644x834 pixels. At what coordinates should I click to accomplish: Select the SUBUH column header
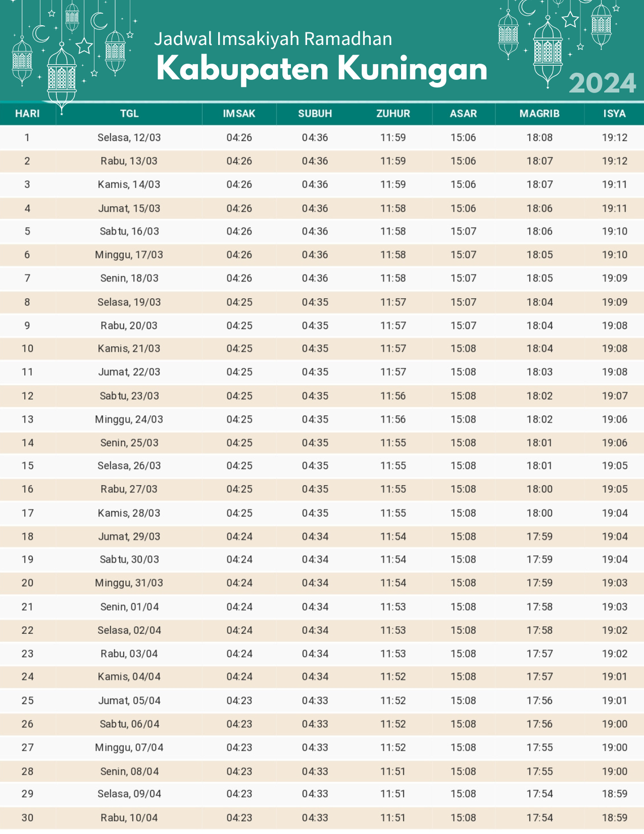pyautogui.click(x=315, y=113)
